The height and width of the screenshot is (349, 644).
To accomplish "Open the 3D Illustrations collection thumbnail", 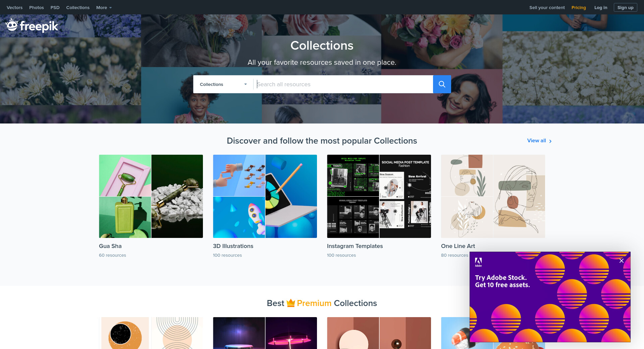I will coord(265,196).
